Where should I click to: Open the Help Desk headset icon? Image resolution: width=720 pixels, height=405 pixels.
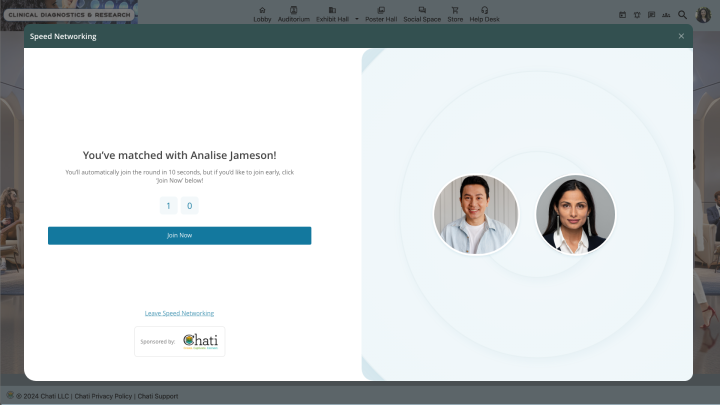click(484, 10)
